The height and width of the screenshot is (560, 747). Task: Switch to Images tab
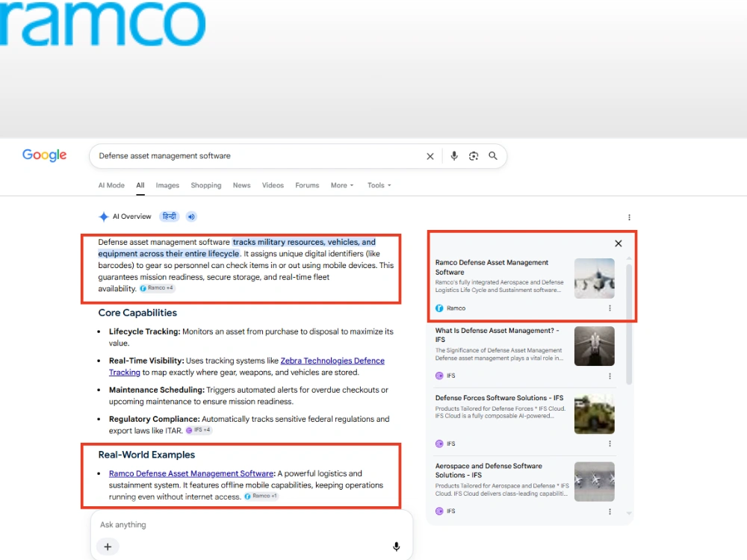point(167,185)
